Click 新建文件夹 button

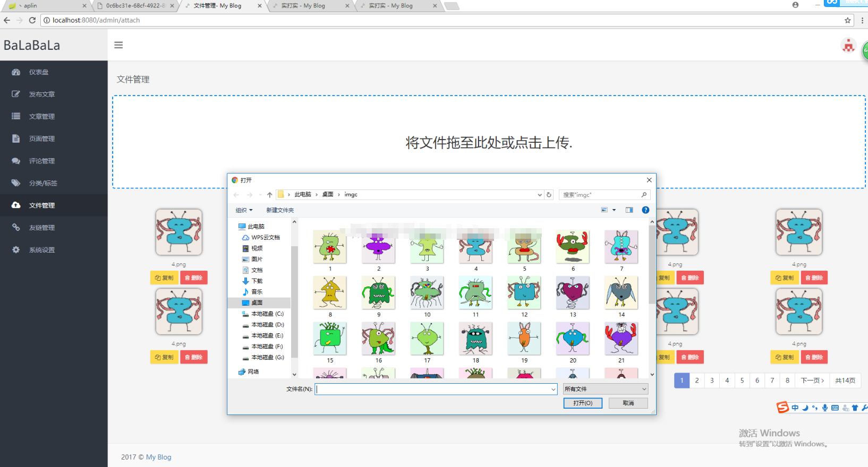coord(280,211)
